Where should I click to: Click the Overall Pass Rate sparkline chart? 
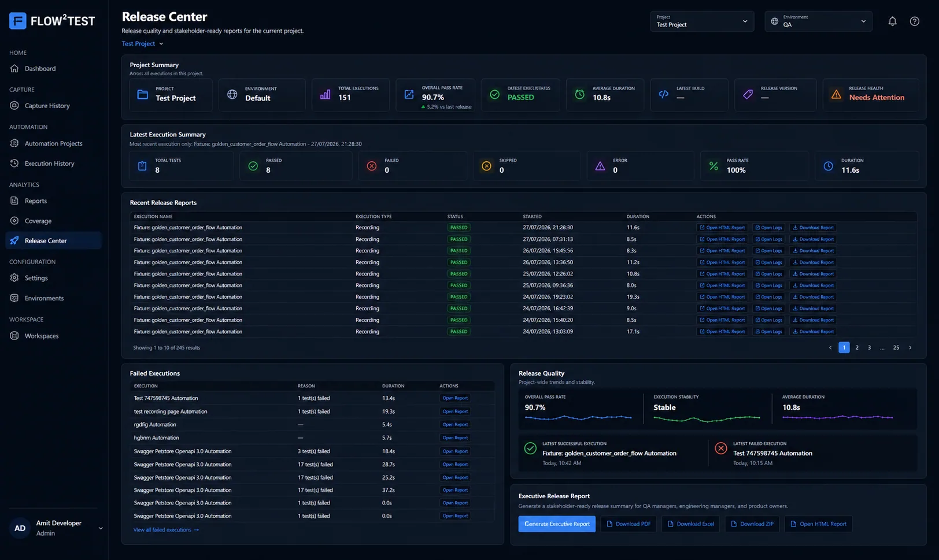coord(578,417)
